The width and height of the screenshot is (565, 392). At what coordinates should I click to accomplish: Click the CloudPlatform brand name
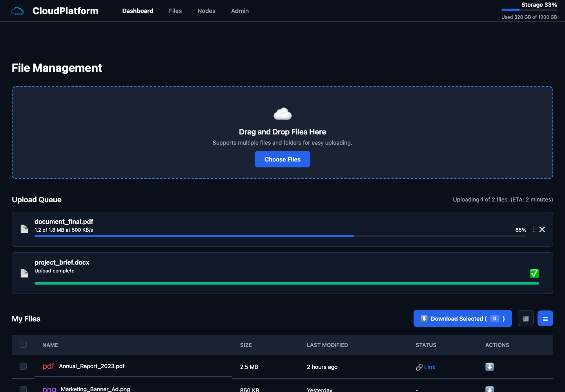[x=66, y=11]
